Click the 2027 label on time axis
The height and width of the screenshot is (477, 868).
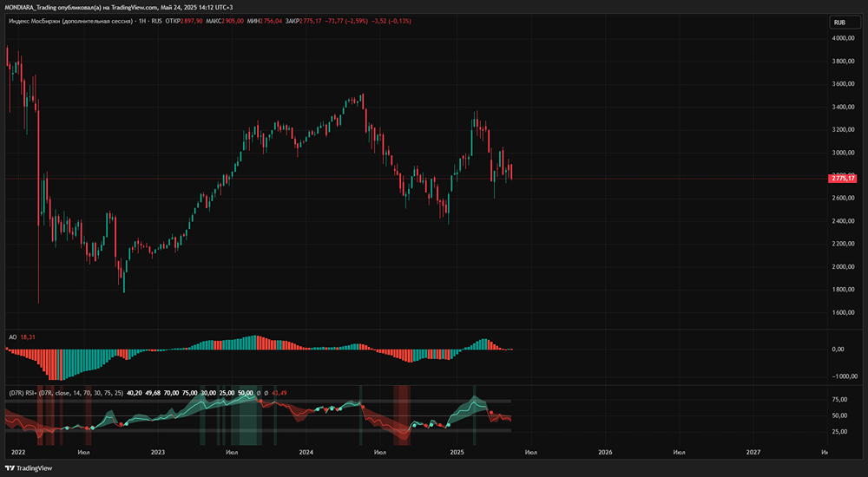coord(753,452)
